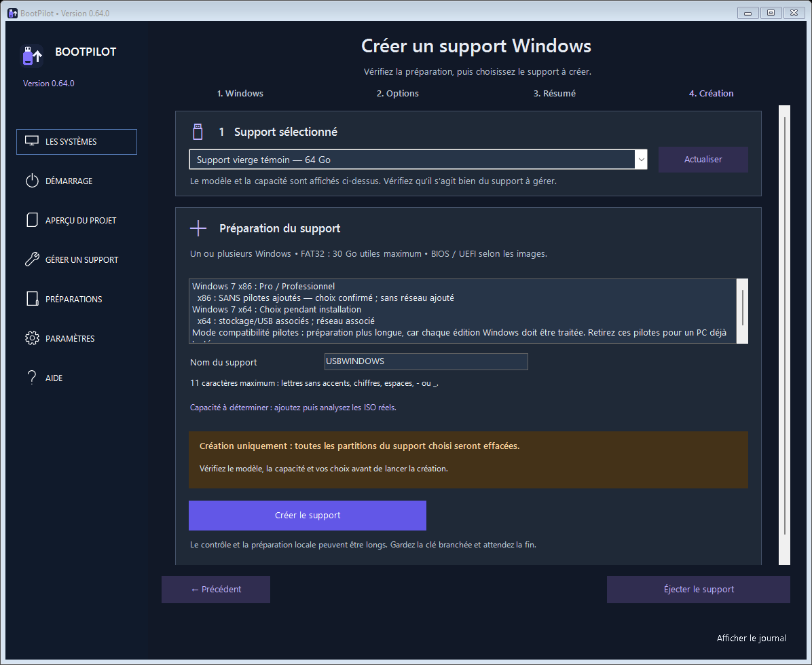Click the Créer un support Windows title
812x665 pixels.
tap(476, 46)
